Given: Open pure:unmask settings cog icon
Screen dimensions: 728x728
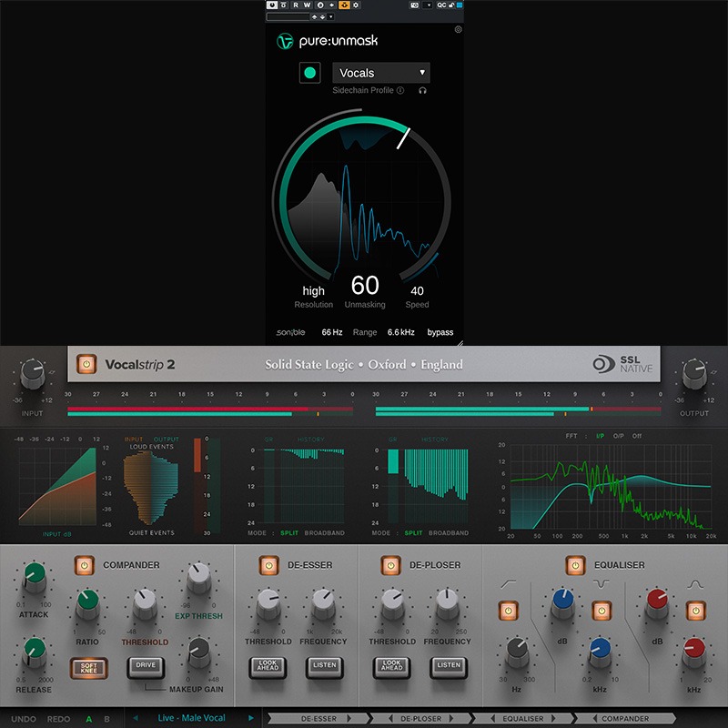Looking at the screenshot, I should pos(458,29).
